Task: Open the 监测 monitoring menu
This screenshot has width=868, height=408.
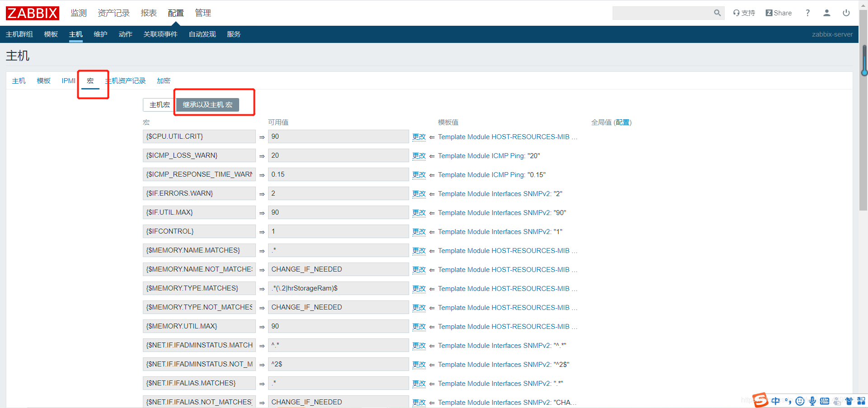Action: click(x=79, y=13)
